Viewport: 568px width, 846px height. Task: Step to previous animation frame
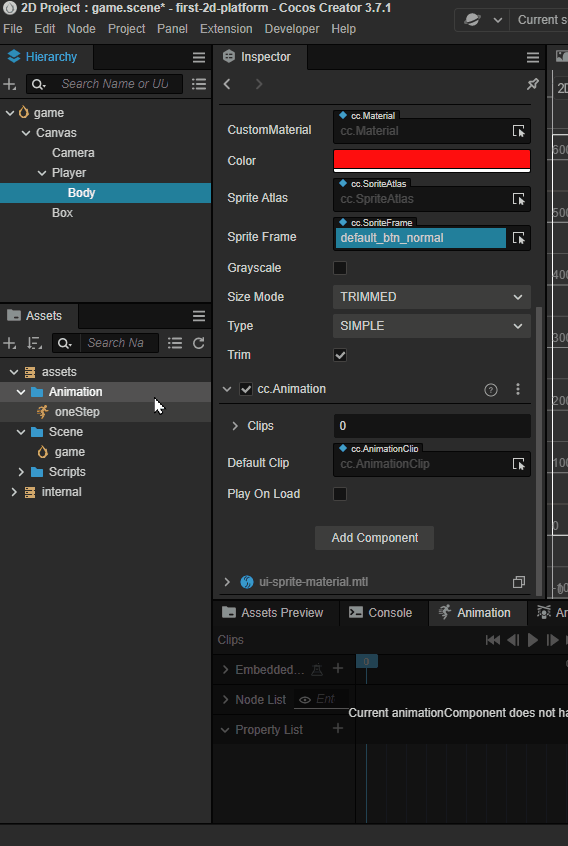[513, 640]
